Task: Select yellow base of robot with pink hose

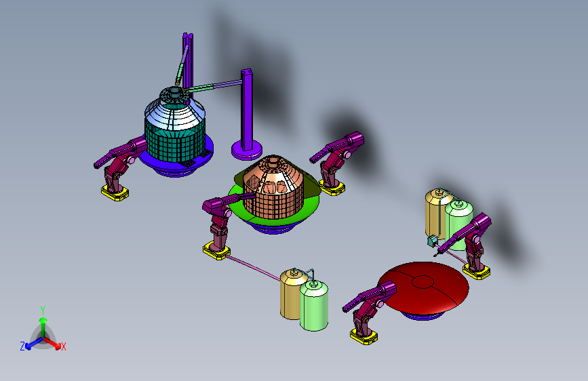Action: coord(217,251)
